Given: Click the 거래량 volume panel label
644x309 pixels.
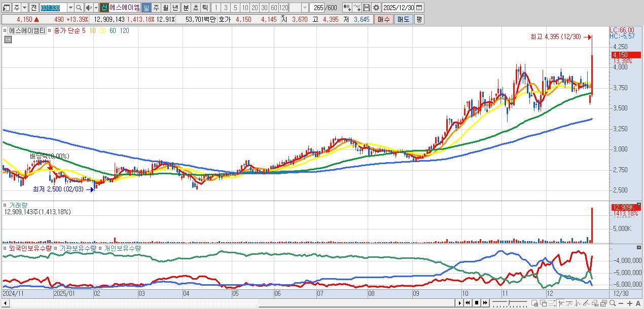Looking at the screenshot, I should point(18,205).
